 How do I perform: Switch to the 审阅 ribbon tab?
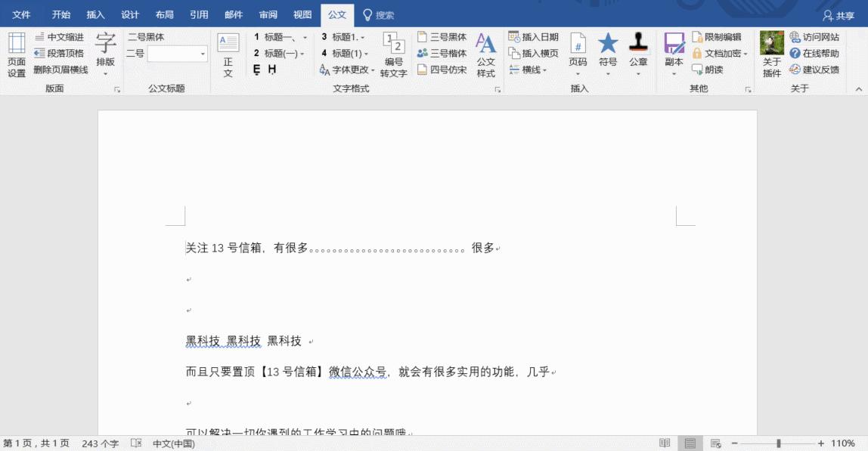[x=268, y=13]
